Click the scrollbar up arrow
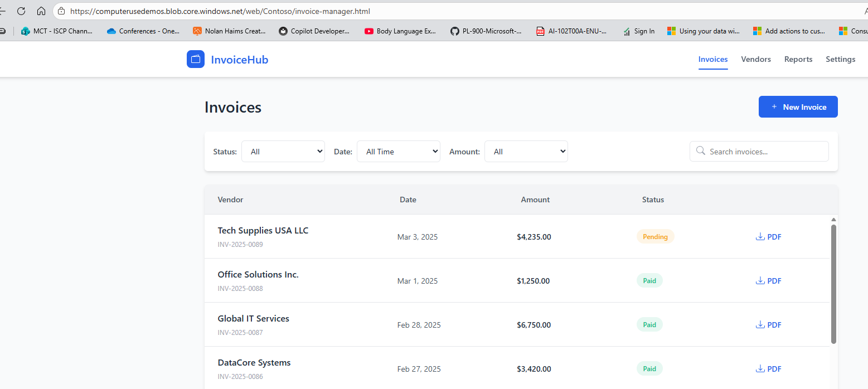 click(x=833, y=220)
